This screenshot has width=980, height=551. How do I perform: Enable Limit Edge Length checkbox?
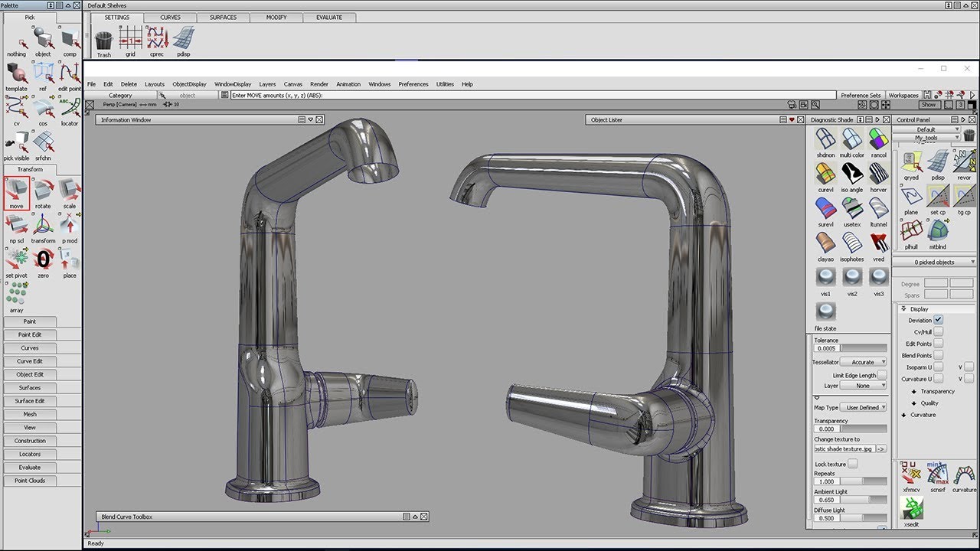coord(882,375)
